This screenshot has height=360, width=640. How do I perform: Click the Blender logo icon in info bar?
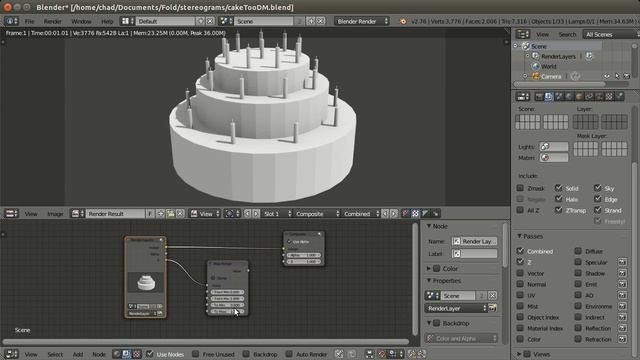(x=403, y=21)
